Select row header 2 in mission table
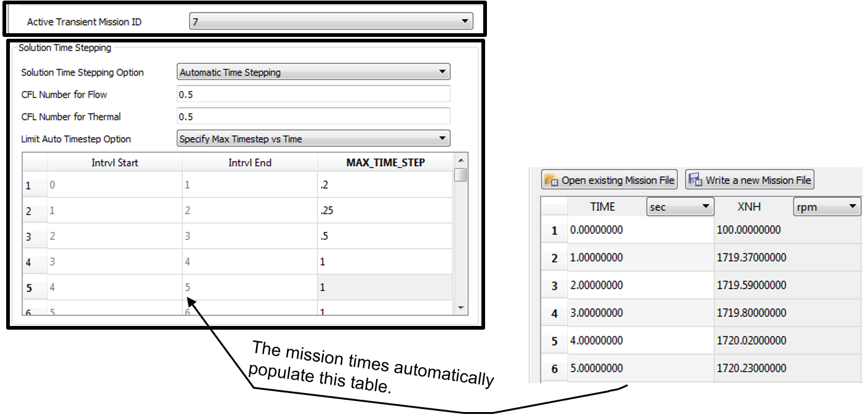868x417 pixels. [x=554, y=258]
